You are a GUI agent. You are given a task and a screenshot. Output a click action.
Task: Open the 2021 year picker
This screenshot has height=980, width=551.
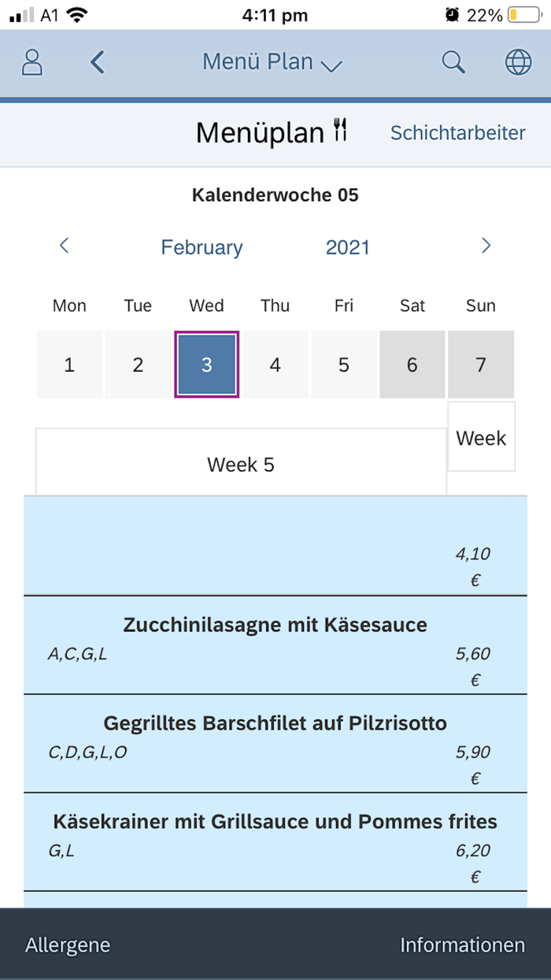coord(348,247)
